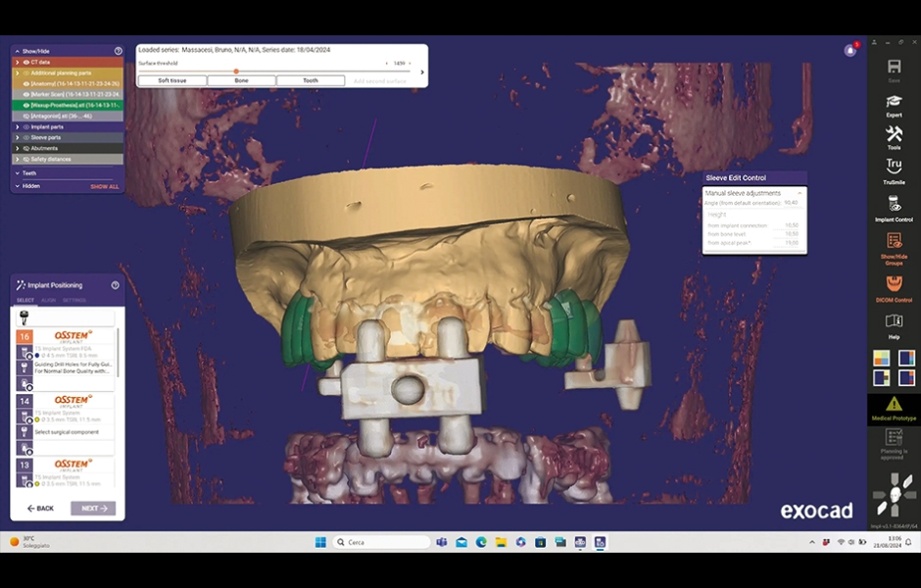
Task: Click the DICOM Control icon
Action: (894, 287)
